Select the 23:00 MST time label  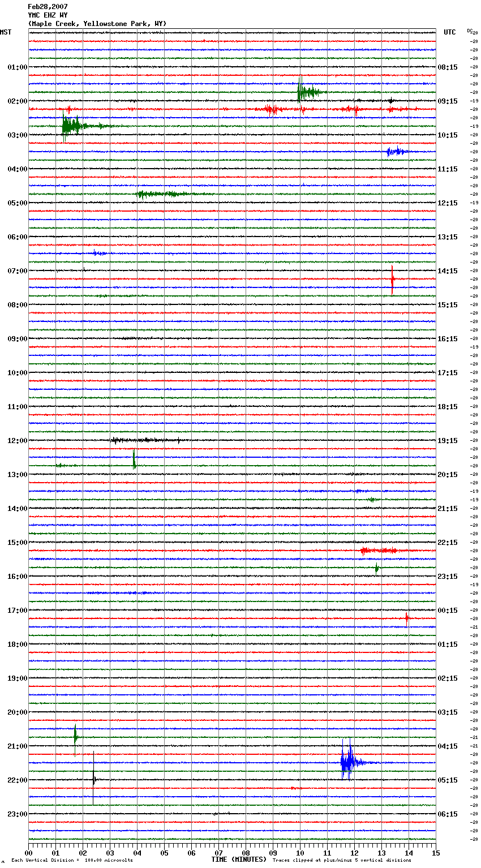pyautogui.click(x=18, y=814)
